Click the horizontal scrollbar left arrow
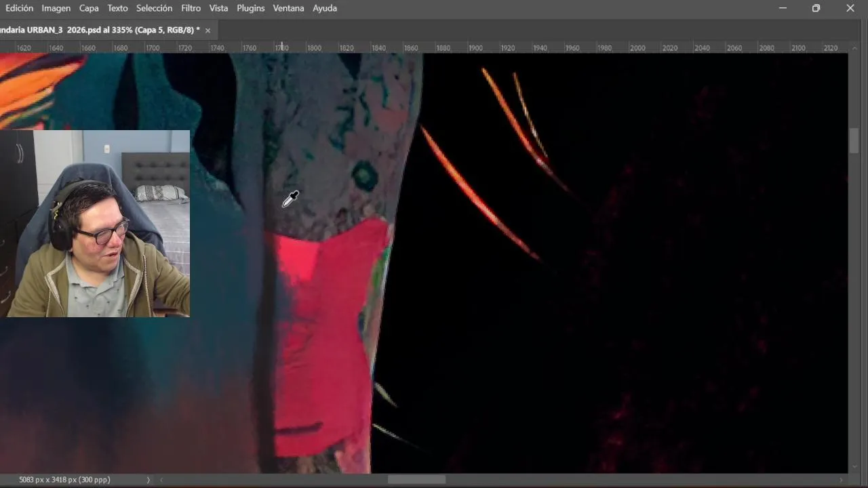 click(x=161, y=480)
